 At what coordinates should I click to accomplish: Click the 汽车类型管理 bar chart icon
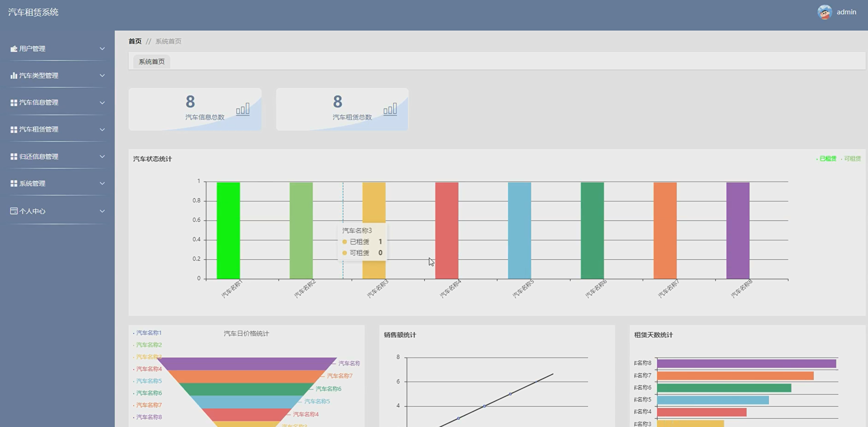click(x=14, y=76)
